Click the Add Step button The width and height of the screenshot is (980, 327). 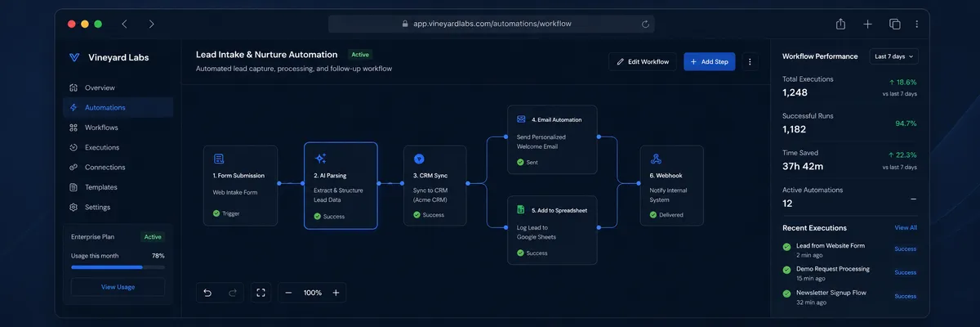click(x=710, y=61)
